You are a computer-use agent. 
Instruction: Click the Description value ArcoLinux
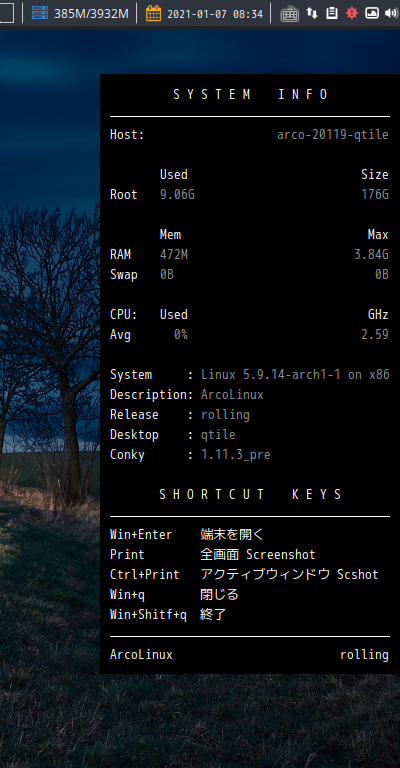[233, 395]
